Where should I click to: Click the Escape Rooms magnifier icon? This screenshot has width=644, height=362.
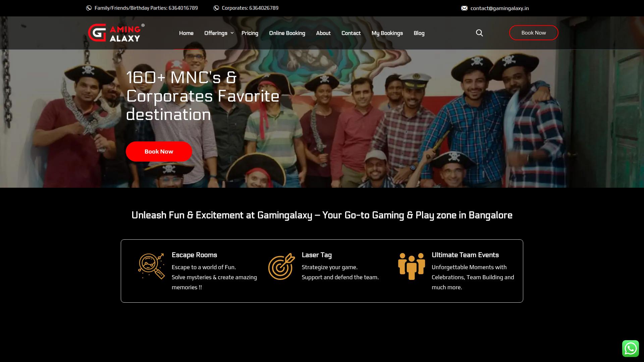[x=151, y=266]
